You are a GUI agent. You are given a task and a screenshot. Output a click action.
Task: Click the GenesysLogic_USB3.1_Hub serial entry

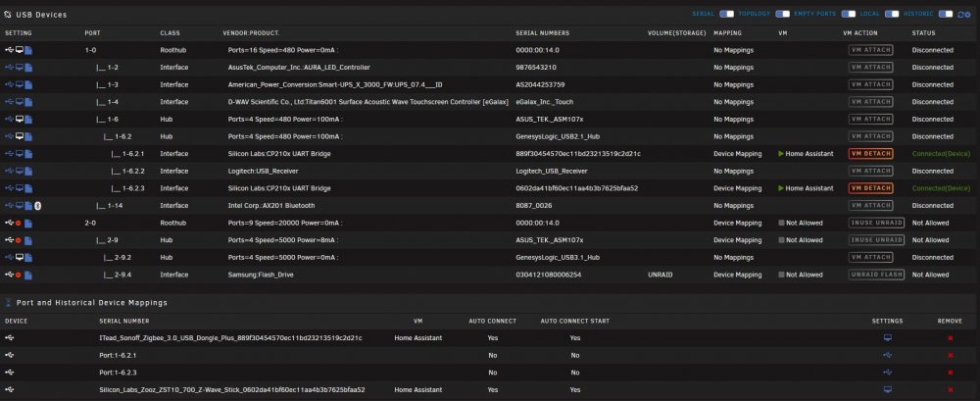(558, 257)
